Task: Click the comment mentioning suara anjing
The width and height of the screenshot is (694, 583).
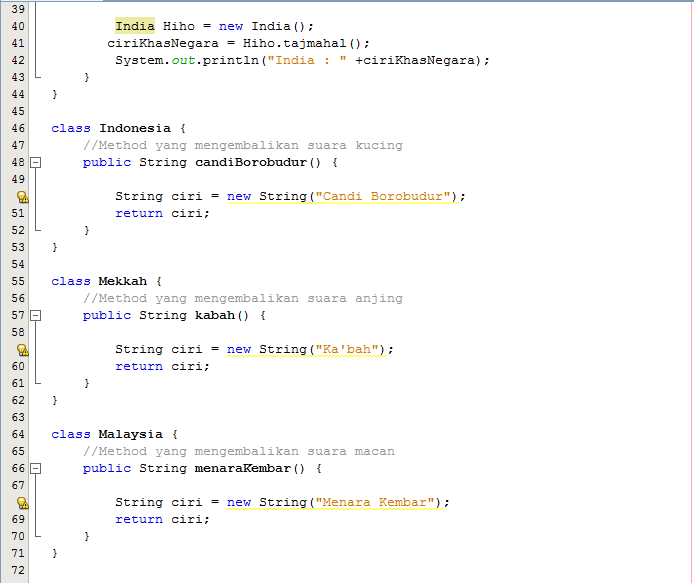Action: [243, 298]
